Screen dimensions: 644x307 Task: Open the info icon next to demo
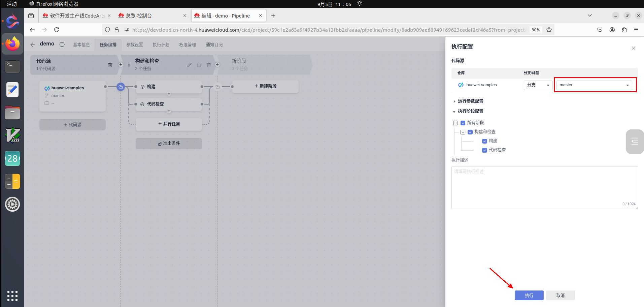(x=62, y=44)
